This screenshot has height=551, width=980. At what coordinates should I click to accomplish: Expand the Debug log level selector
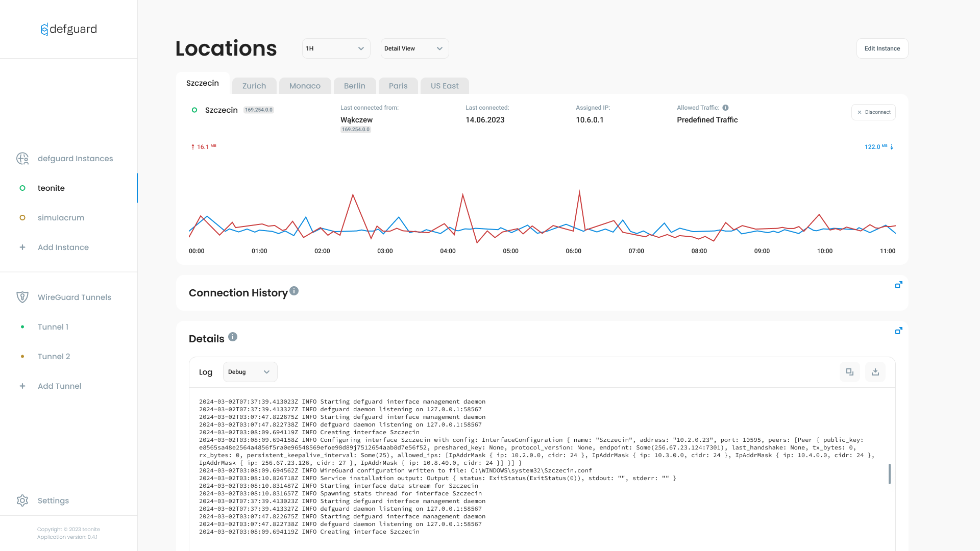click(x=249, y=371)
